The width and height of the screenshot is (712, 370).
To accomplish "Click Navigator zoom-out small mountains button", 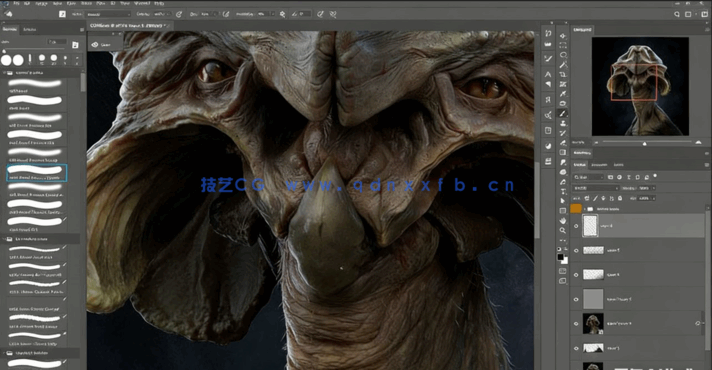I will tap(596, 143).
